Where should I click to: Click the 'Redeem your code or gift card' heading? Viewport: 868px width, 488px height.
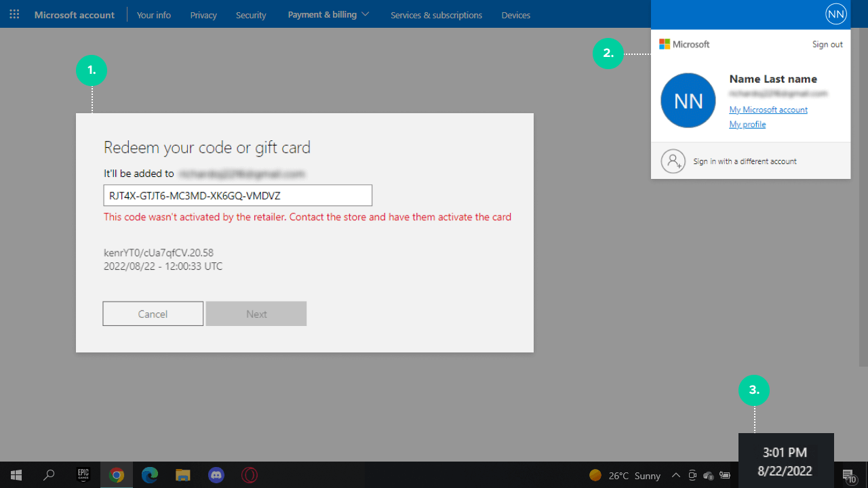pos(207,148)
